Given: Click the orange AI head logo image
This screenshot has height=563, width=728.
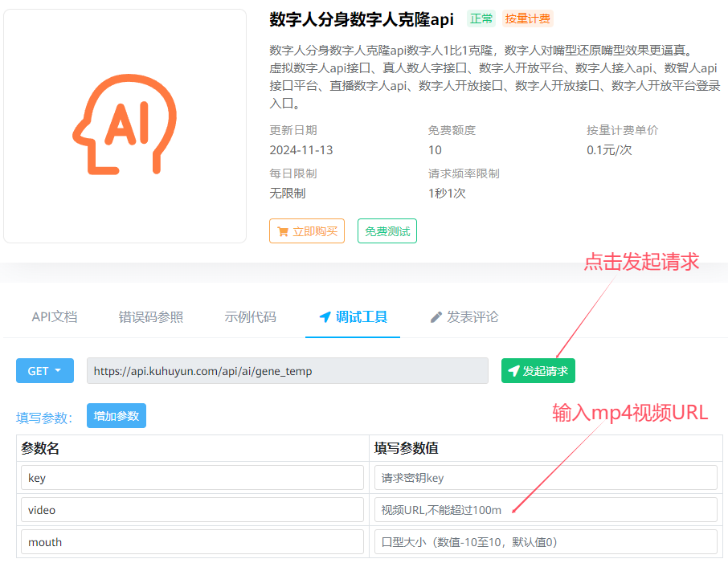Looking at the screenshot, I should [x=125, y=125].
